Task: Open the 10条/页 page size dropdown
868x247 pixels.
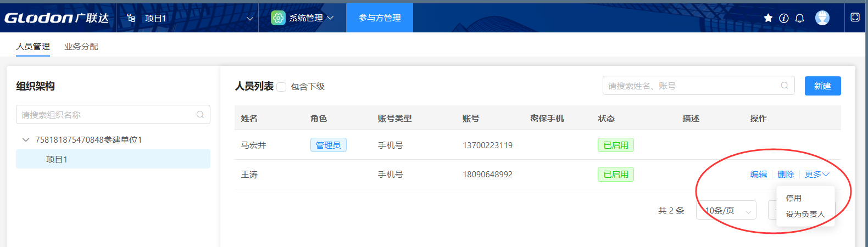Action: pyautogui.click(x=726, y=210)
